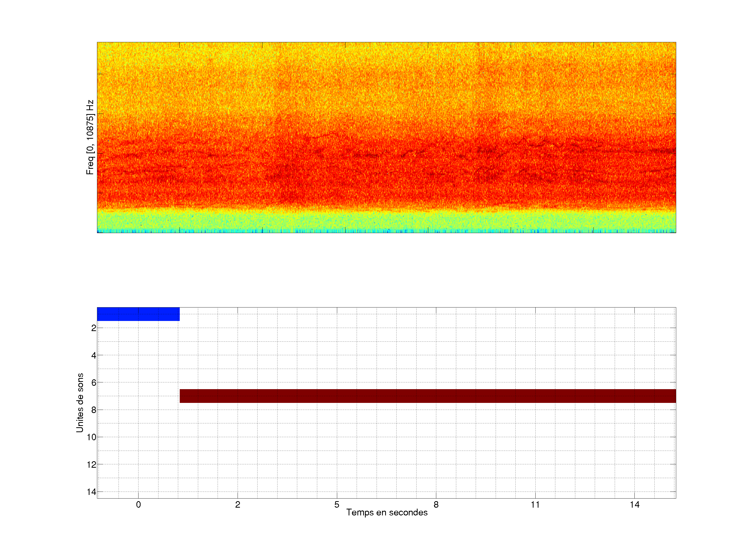The image size is (747, 560).
Task: Click sound unit axis tick label 6
Action: click(94, 383)
